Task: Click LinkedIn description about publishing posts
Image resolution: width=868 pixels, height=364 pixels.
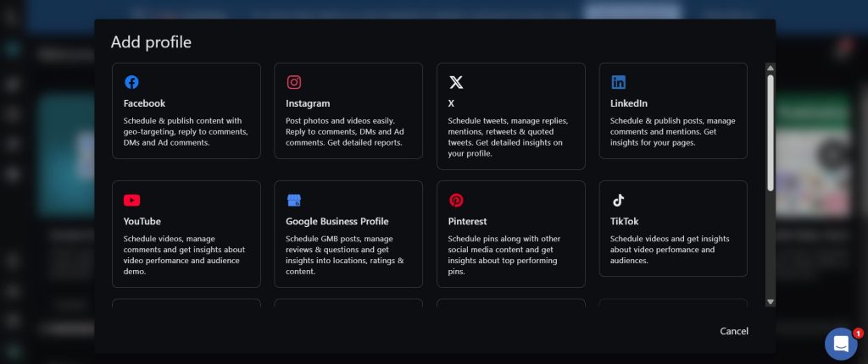Action: (672, 132)
